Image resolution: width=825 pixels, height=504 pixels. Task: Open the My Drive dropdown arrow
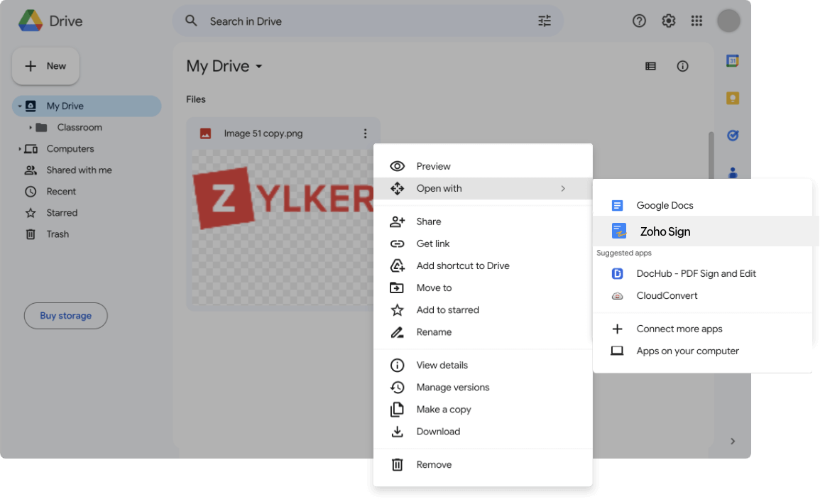click(258, 66)
